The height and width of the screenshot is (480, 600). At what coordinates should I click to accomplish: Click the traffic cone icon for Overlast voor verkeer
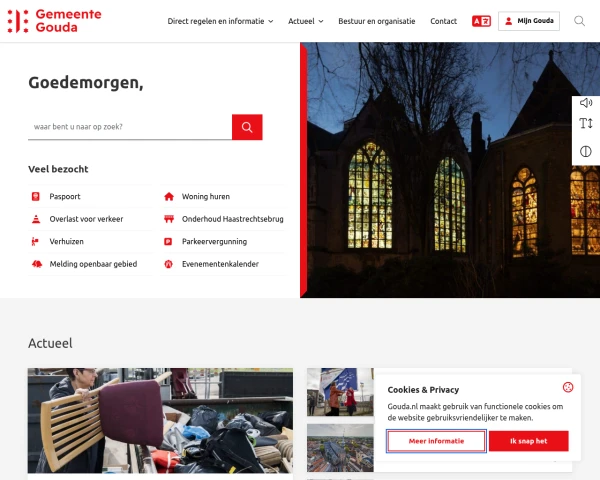click(x=36, y=219)
